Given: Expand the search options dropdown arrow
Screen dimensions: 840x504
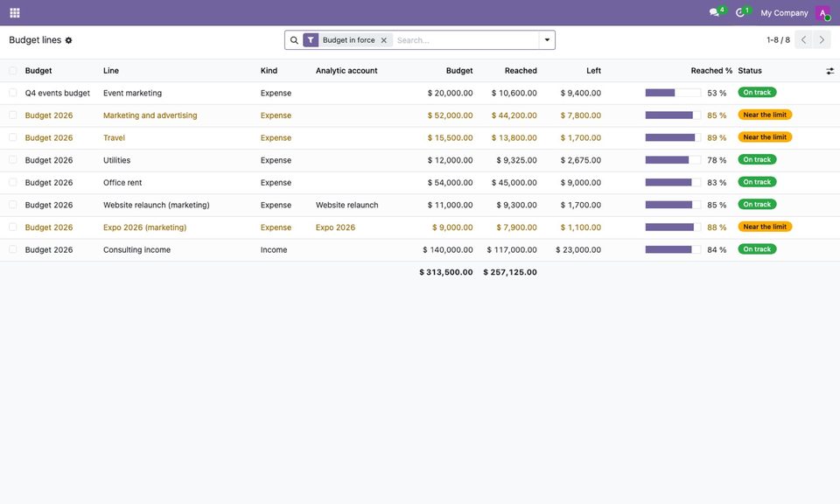Looking at the screenshot, I should [547, 40].
